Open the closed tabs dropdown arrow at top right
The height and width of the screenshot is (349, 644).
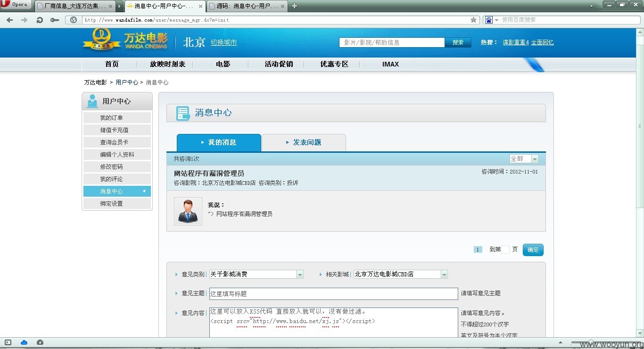point(592,6)
